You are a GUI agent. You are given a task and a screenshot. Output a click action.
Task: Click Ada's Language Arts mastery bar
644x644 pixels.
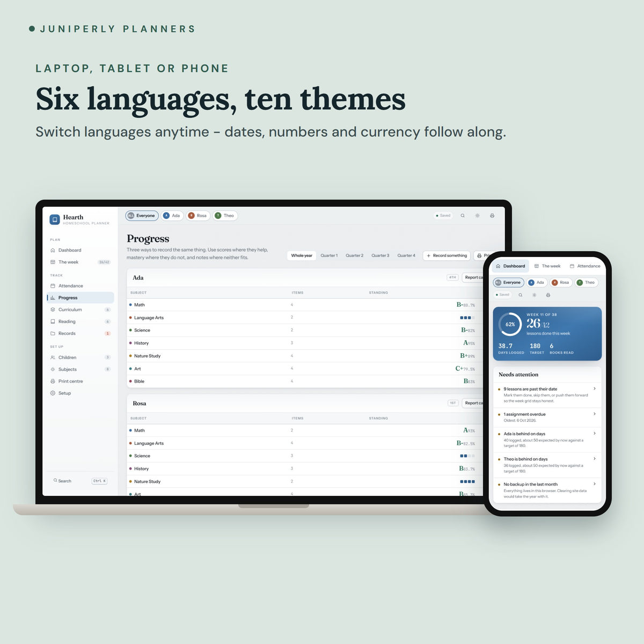[467, 318]
